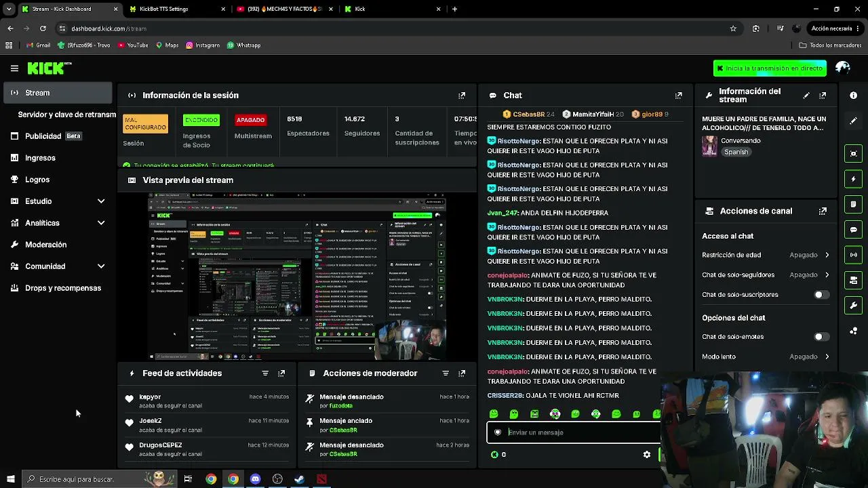Image resolution: width=868 pixels, height=488 pixels.
Task: Click the Kick logo
Action: point(50,68)
